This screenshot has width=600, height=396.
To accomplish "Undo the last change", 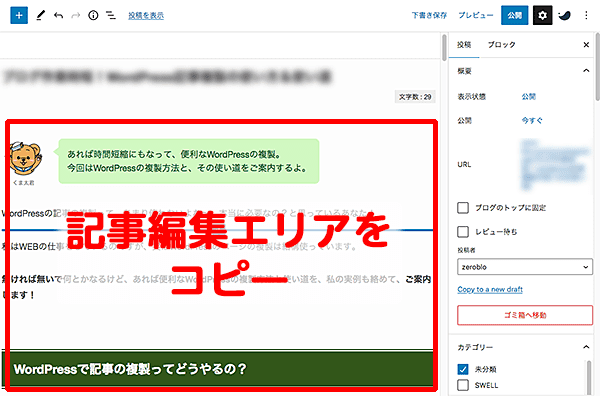I will (x=58, y=16).
